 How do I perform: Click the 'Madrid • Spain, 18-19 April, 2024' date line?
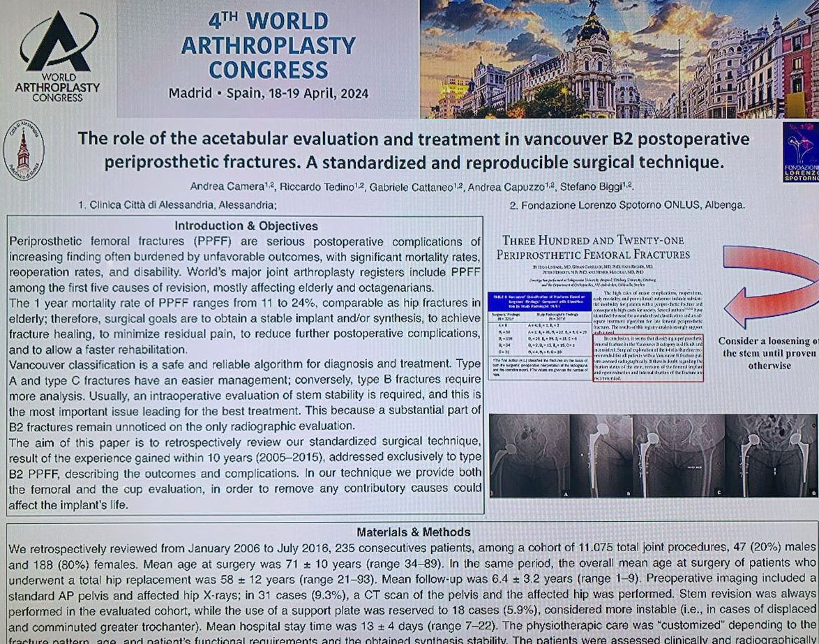point(268,93)
